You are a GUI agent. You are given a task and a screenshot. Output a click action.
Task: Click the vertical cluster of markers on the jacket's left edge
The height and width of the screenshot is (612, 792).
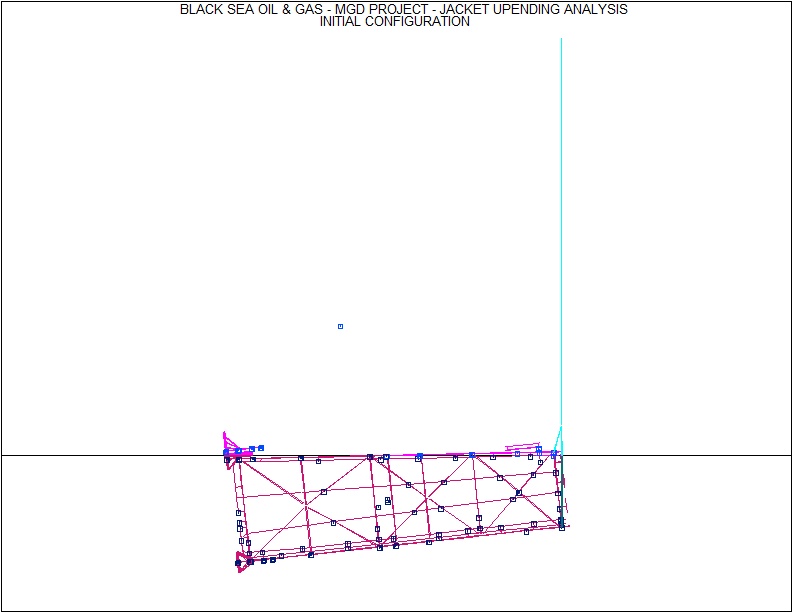[x=240, y=524]
